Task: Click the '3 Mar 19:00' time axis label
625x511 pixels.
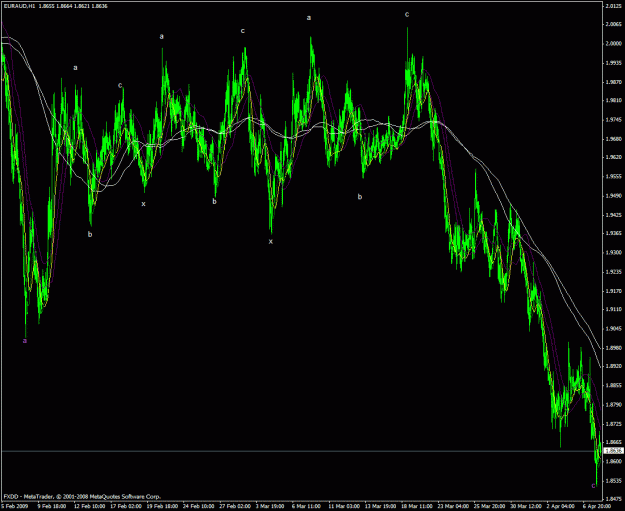Action: click(x=270, y=506)
